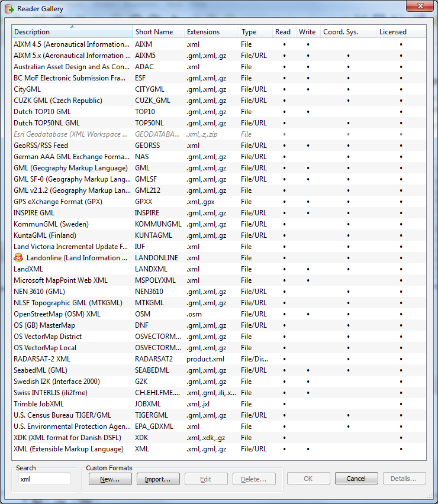
Task: Select OS VectorMap District
Action: pyautogui.click(x=218, y=337)
